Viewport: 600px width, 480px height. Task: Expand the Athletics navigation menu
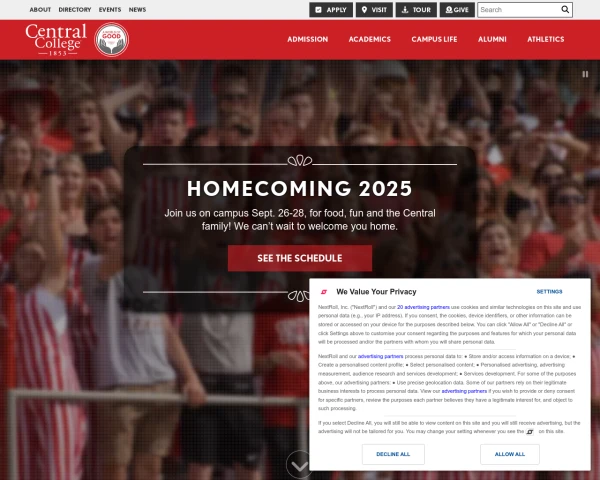546,39
